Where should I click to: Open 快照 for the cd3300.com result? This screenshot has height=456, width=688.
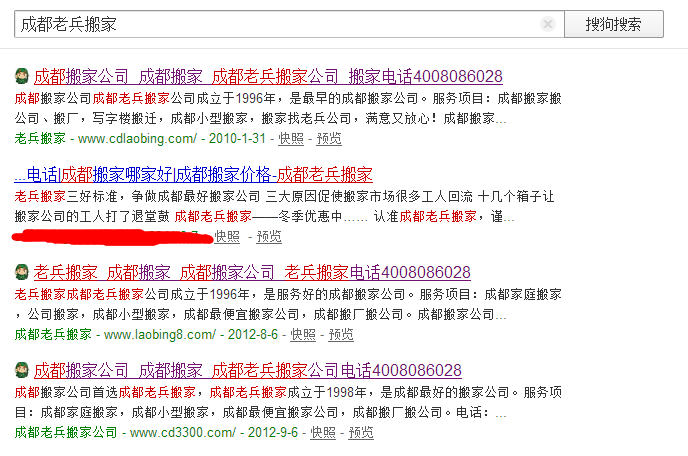323,432
